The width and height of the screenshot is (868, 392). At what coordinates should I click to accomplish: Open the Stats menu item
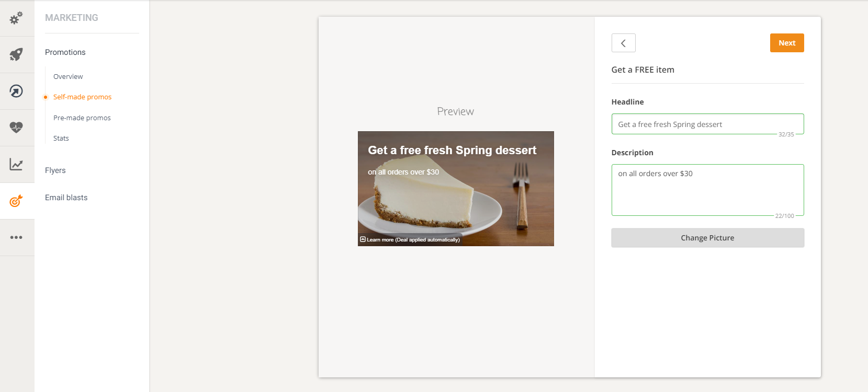point(61,138)
